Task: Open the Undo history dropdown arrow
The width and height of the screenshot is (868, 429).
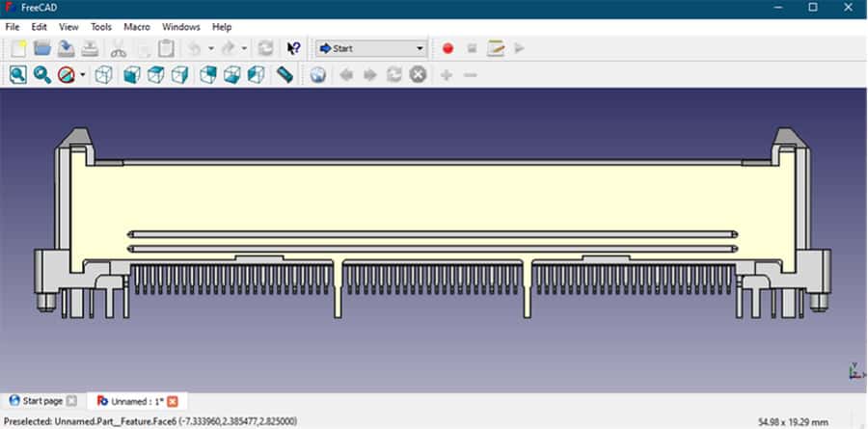Action: point(211,49)
